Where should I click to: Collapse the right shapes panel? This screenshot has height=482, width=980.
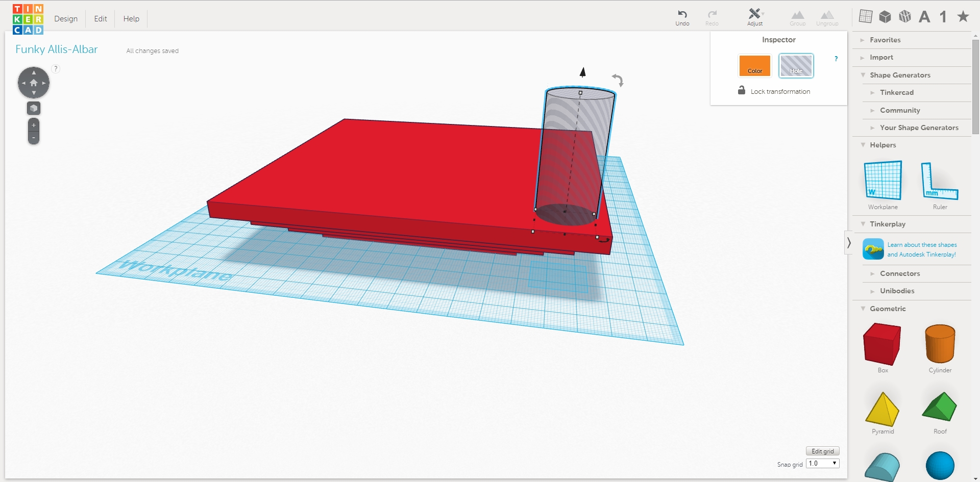[849, 243]
